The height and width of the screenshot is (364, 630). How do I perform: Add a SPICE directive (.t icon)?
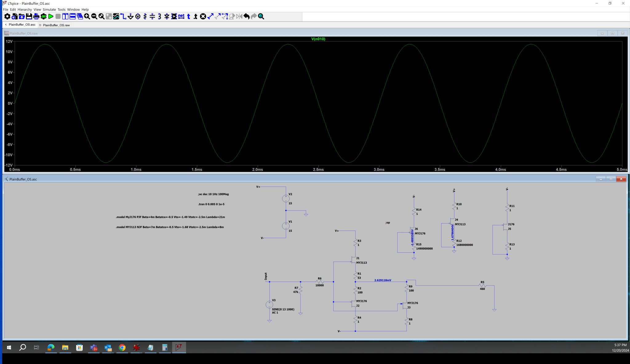tap(196, 17)
